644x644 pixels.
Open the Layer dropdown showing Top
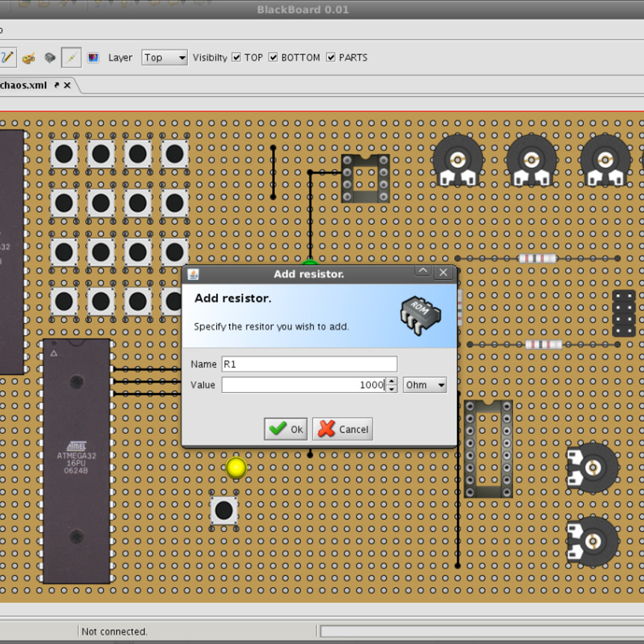pos(164,58)
